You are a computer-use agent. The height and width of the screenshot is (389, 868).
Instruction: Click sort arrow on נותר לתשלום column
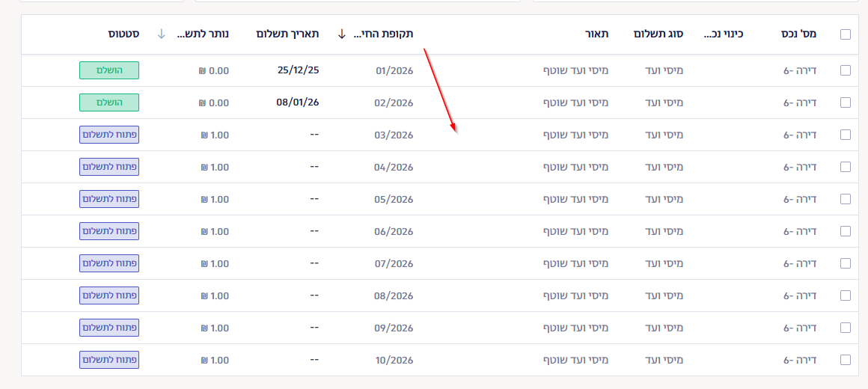162,34
